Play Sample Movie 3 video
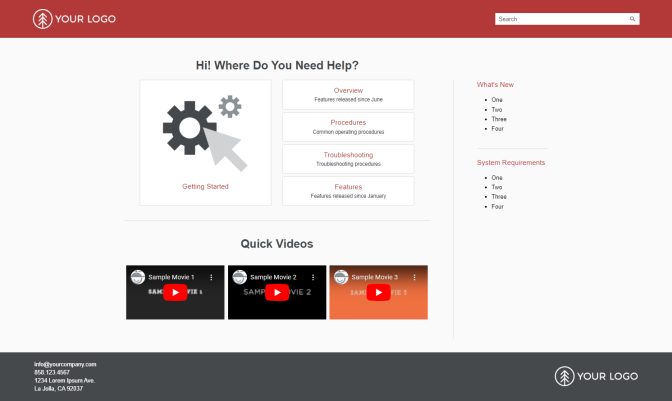The image size is (672, 401). pyautogui.click(x=378, y=293)
